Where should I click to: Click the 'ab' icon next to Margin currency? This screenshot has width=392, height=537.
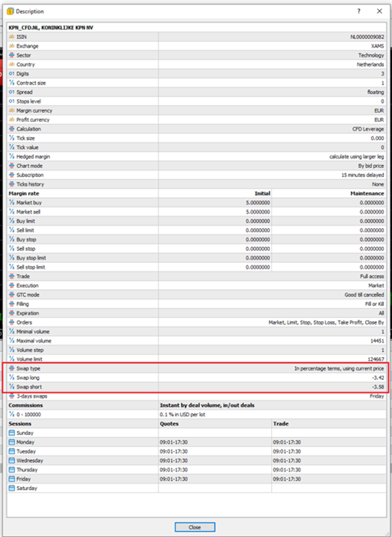(10, 110)
